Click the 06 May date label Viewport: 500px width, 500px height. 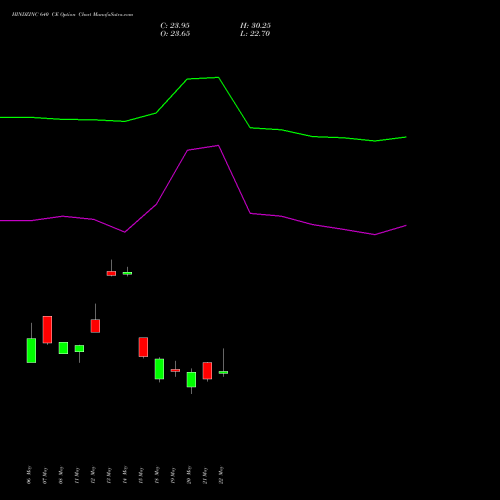[29, 475]
